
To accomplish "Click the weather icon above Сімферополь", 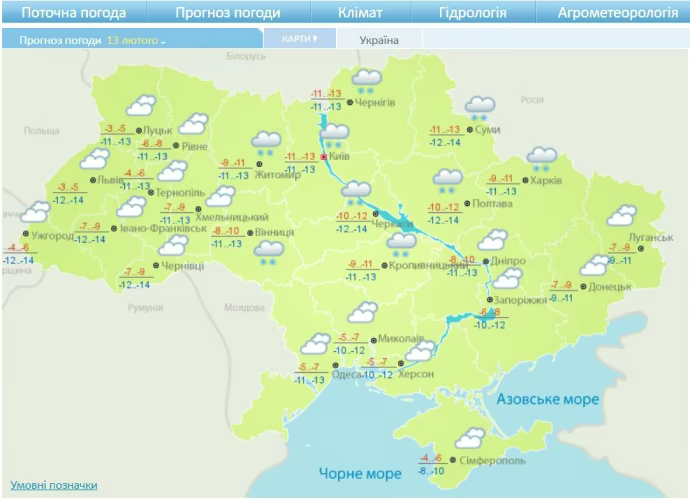I will [470, 438].
